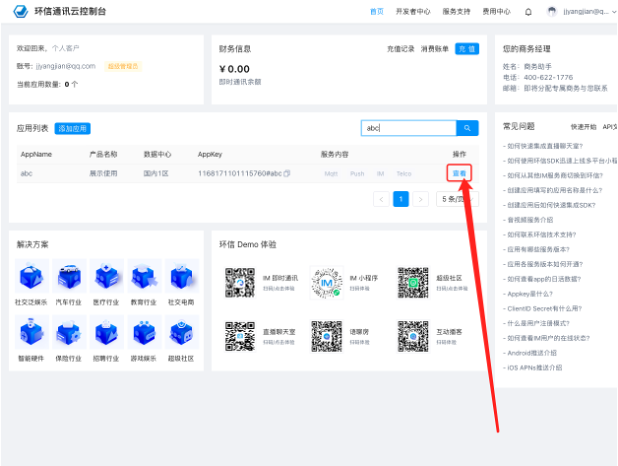This screenshot has height=466, width=618.
Task: Click 查看 for the abc app
Action: pyautogui.click(x=459, y=173)
